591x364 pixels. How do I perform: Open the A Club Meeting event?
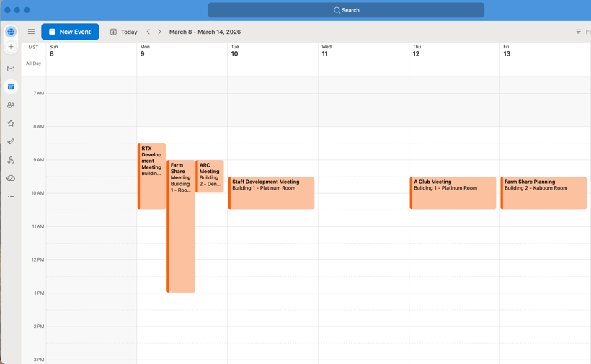point(453,192)
